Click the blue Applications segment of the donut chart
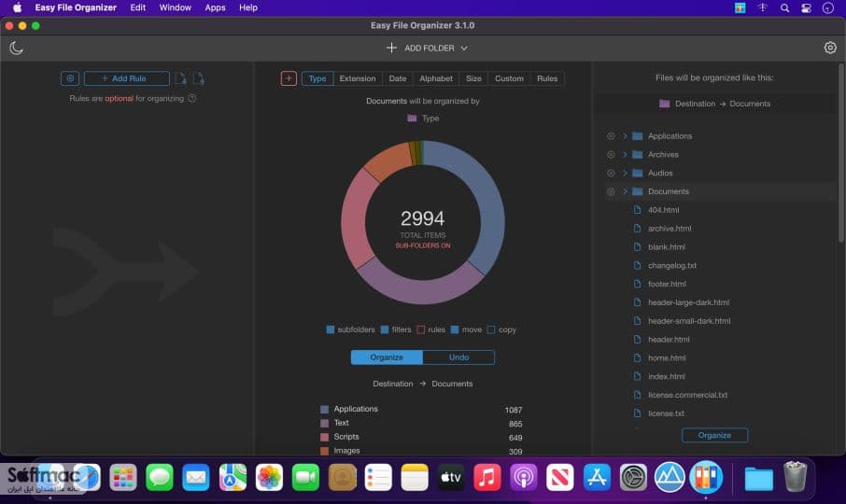 (x=486, y=200)
